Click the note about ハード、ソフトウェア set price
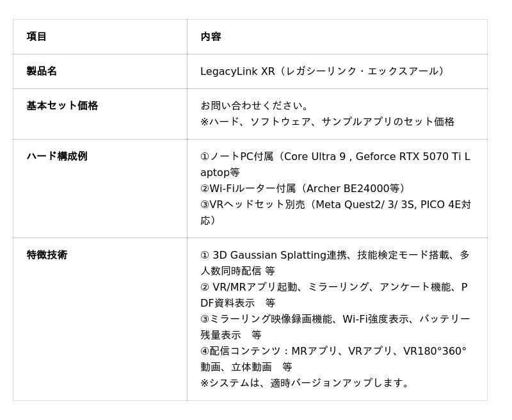 tap(327, 122)
